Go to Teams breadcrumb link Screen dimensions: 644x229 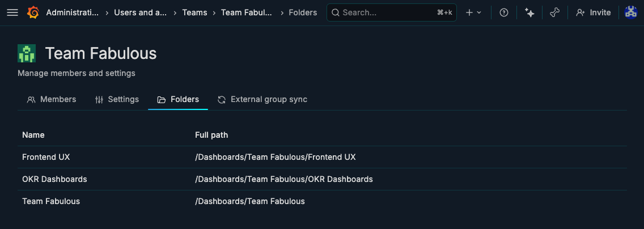[x=194, y=12]
